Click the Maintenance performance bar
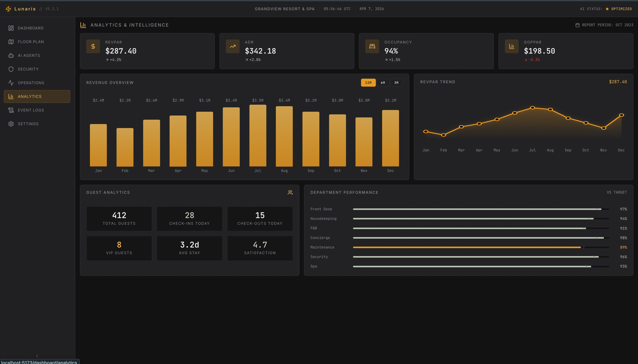This screenshot has height=364, width=638. 467,247
